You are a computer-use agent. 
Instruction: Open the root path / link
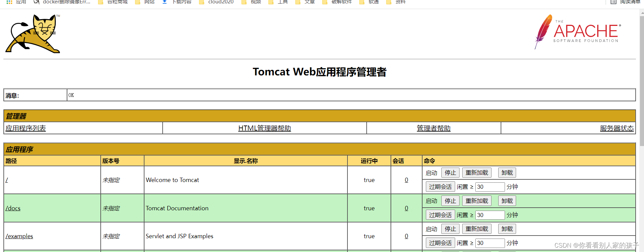(7, 180)
